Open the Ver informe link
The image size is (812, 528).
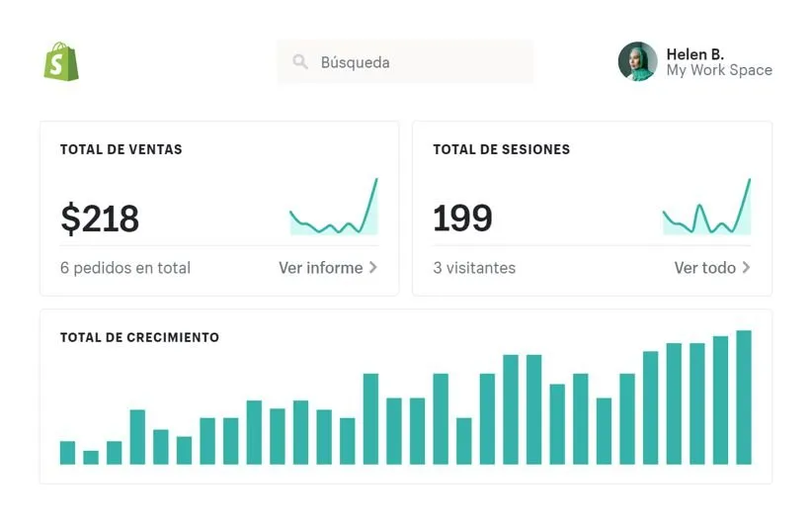coord(321,267)
